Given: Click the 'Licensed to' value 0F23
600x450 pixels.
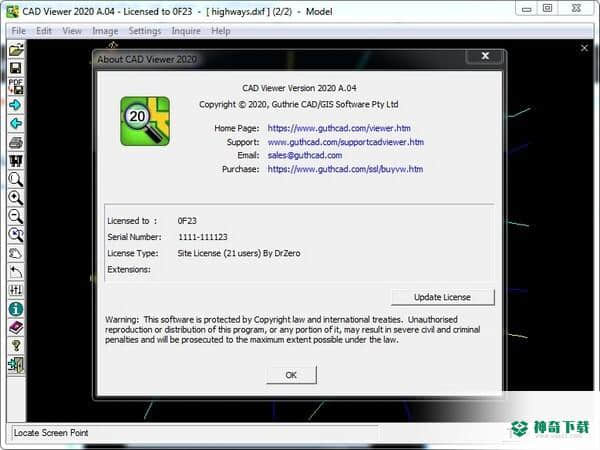Looking at the screenshot, I should click(x=187, y=221).
